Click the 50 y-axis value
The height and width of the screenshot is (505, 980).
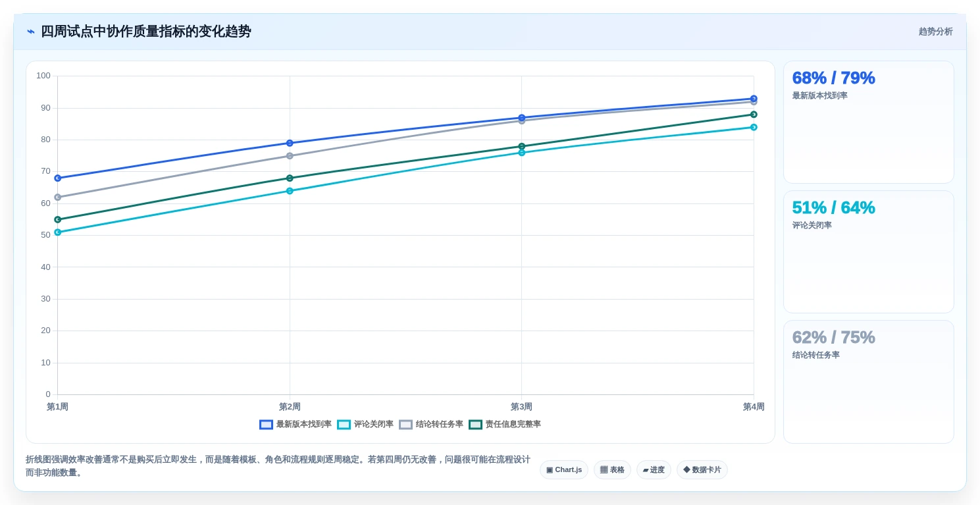click(45, 235)
